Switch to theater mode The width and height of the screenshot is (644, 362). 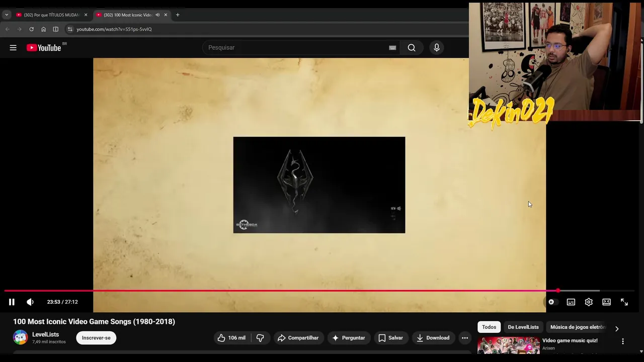[607, 302]
